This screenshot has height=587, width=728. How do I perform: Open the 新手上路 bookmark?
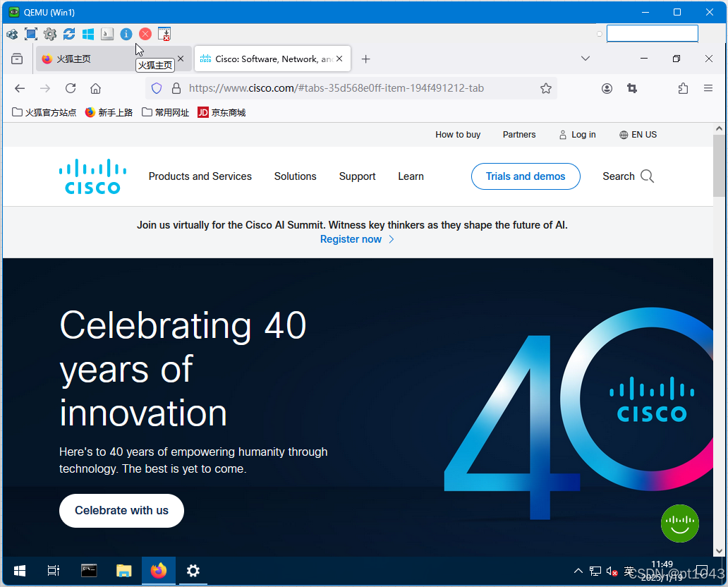click(109, 112)
